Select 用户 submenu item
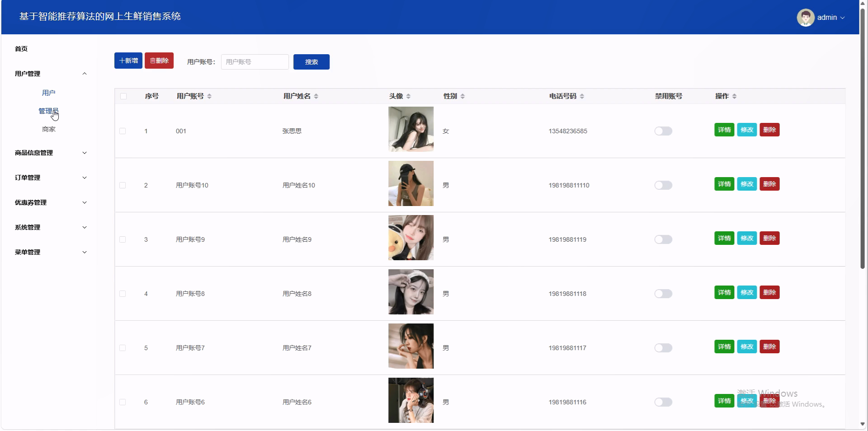Viewport: 868px width, 431px height. coord(49,93)
